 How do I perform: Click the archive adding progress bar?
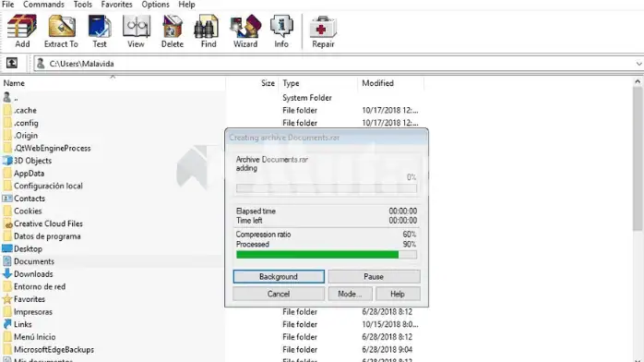[327, 188]
